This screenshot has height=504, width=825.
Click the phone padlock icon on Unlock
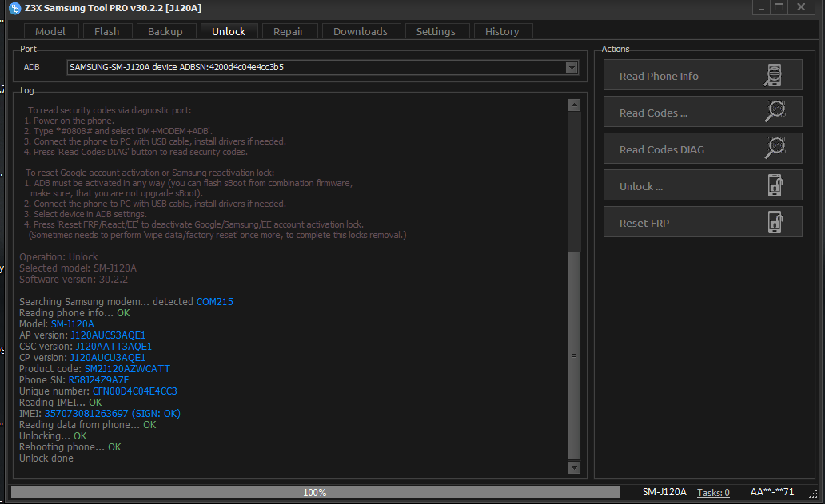pos(775,185)
